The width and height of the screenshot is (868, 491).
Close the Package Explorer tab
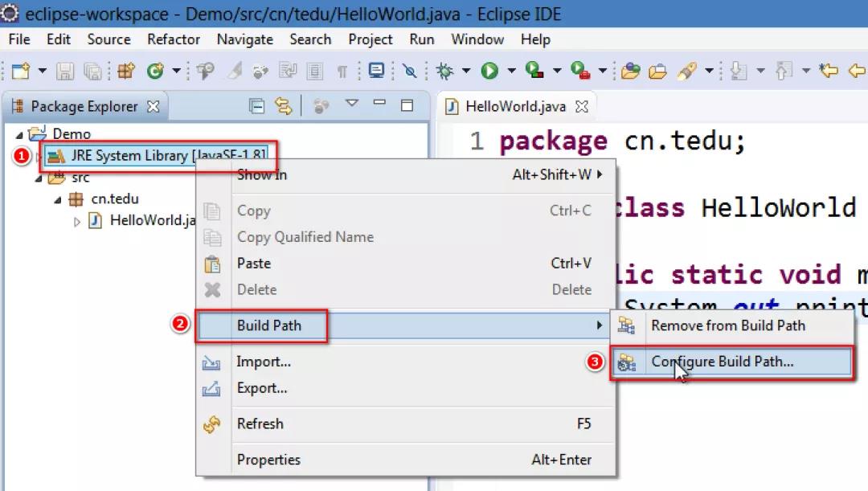coord(154,106)
